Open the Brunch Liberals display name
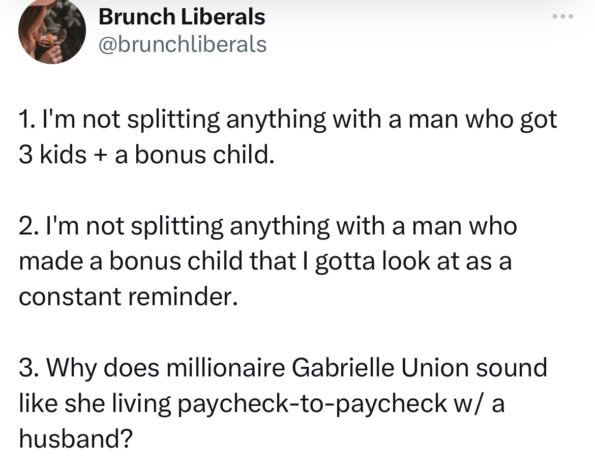This screenshot has width=595, height=470. 182,17
